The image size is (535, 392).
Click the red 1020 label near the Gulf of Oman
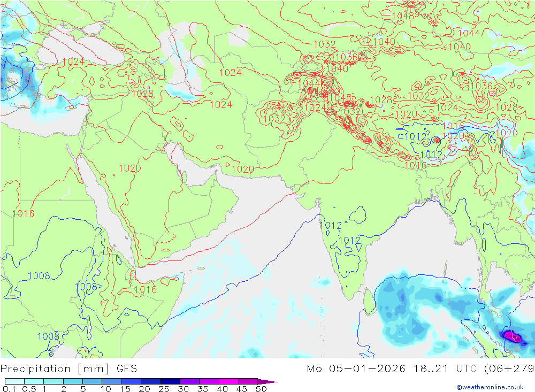(x=243, y=169)
